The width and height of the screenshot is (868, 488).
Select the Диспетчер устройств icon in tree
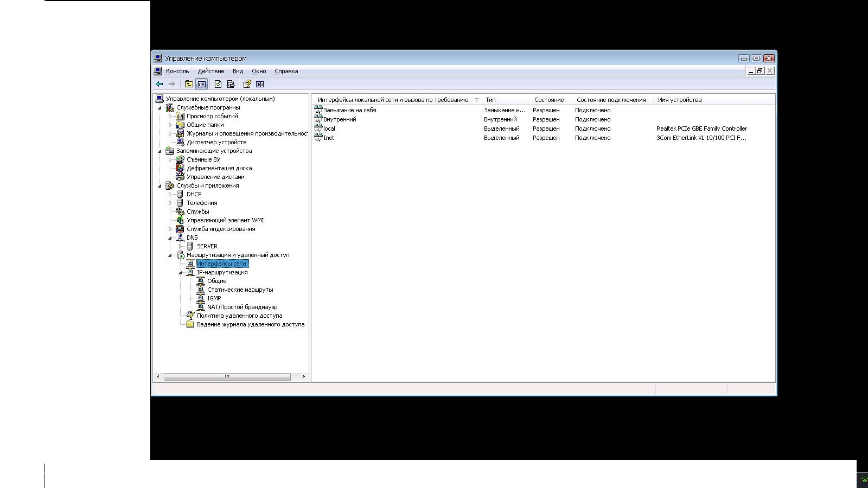(180, 142)
